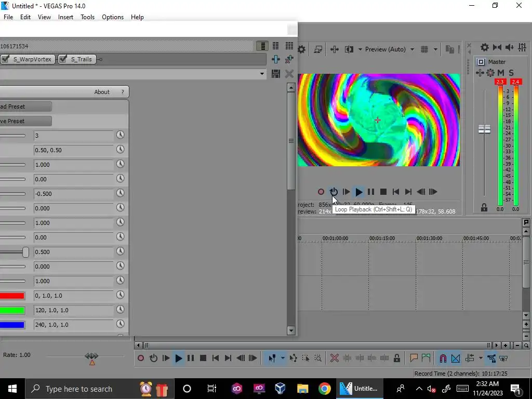Copy preview snapshot to clipboard icon
532x399 pixels.
pyautogui.click(x=450, y=49)
